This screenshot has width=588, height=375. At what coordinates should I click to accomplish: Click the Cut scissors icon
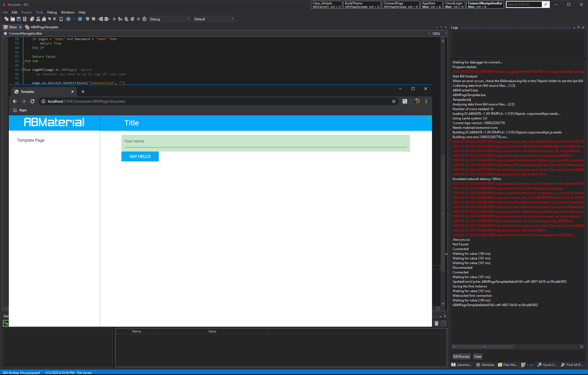[38, 19]
